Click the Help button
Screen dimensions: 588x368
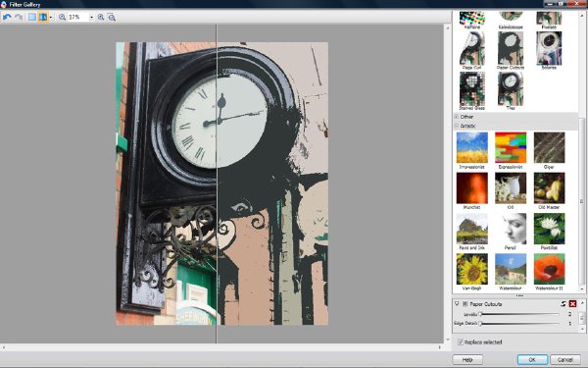pos(467,360)
